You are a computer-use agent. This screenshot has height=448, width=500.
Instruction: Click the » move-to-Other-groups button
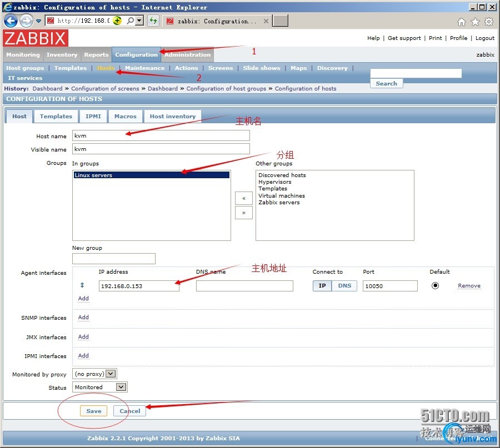pyautogui.click(x=244, y=213)
